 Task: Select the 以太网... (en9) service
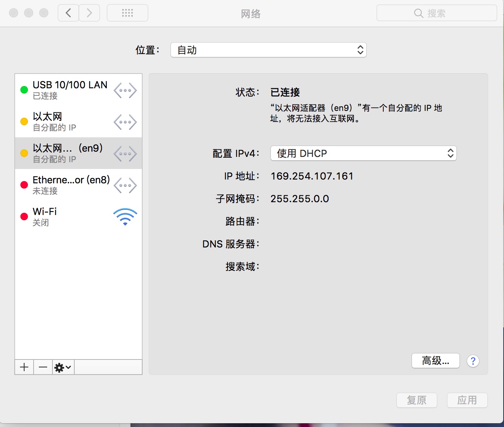pyautogui.click(x=78, y=153)
